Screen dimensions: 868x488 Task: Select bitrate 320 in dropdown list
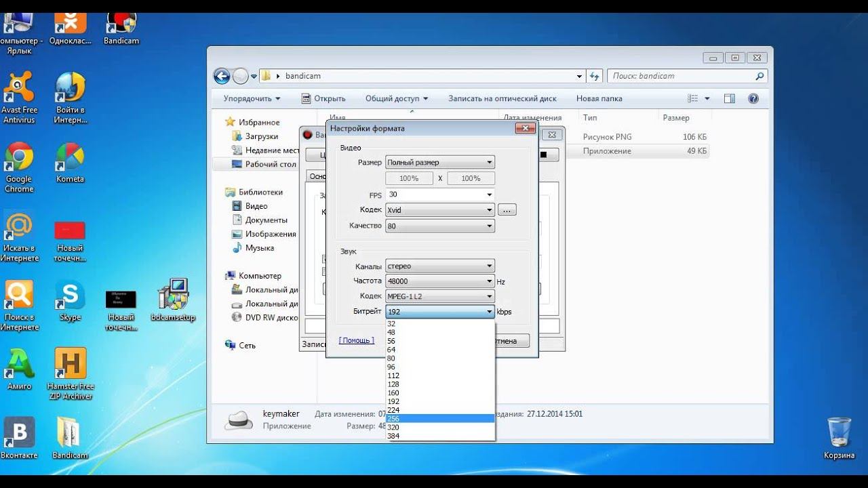coord(440,427)
